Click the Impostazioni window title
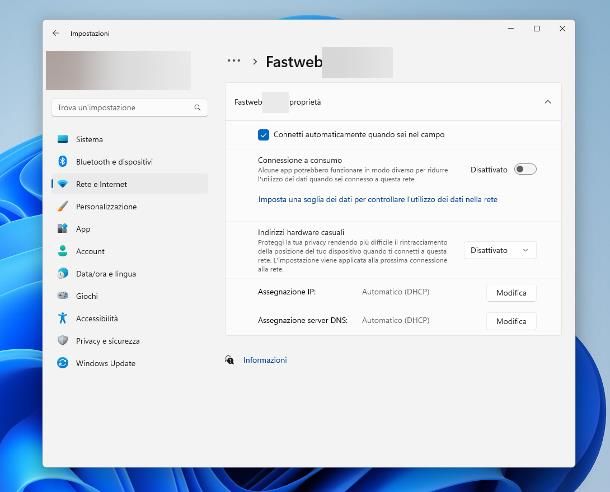 click(x=89, y=33)
